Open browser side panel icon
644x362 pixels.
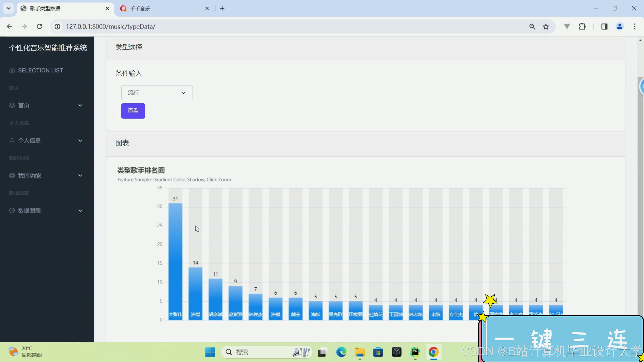pyautogui.click(x=604, y=26)
